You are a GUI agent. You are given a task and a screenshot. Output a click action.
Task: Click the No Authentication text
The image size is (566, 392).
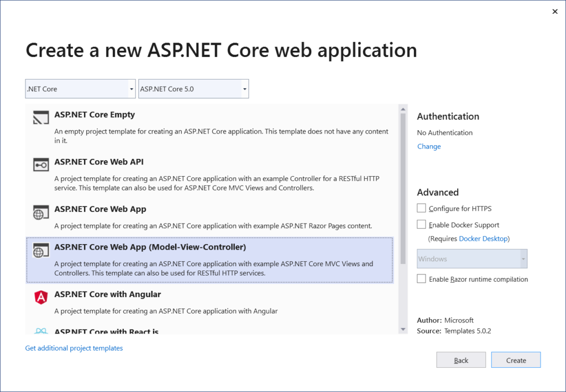[445, 133]
